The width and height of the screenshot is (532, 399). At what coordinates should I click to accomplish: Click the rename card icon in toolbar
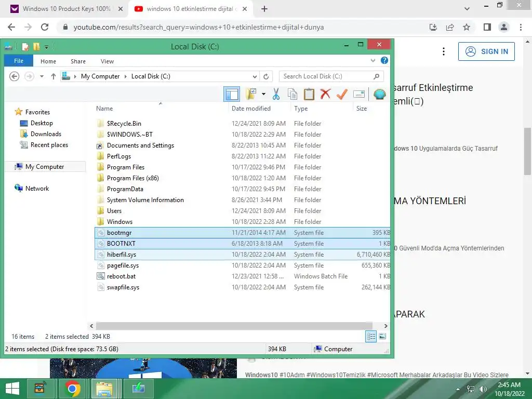click(358, 94)
